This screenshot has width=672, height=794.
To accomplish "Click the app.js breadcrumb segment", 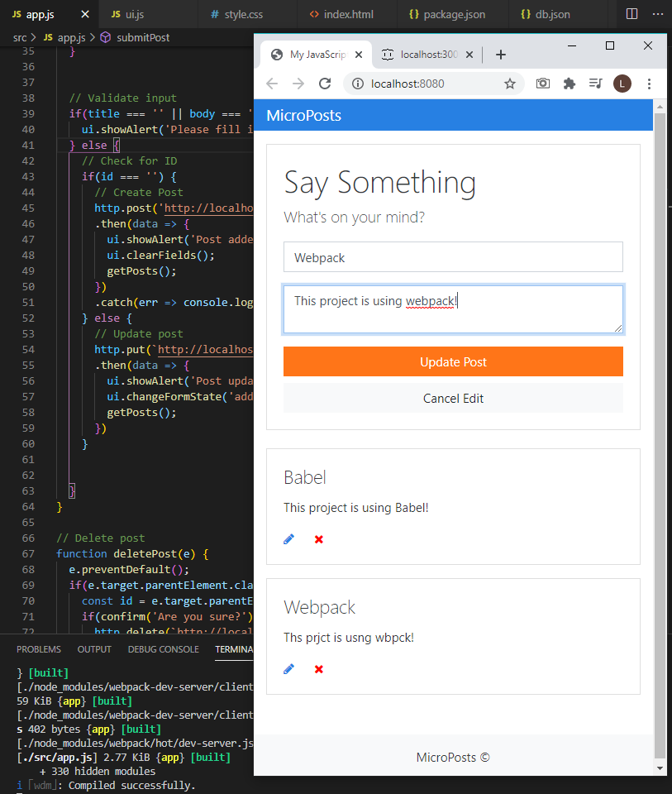I will pyautogui.click(x=64, y=37).
